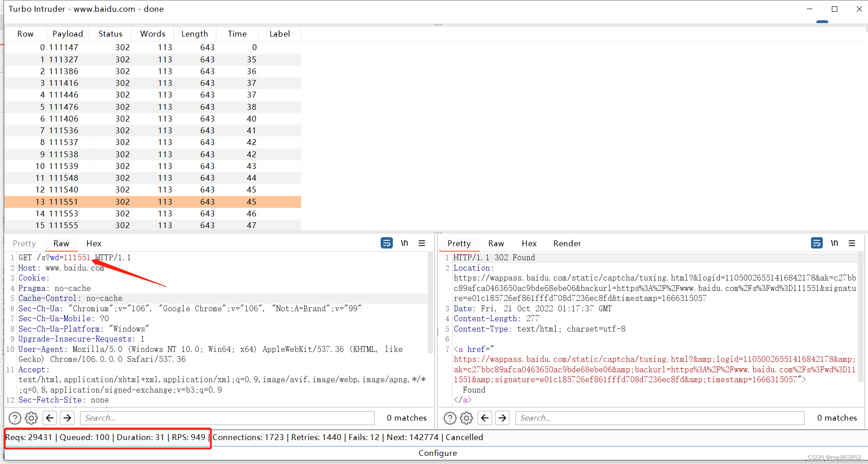Go to next match in response search

click(502, 418)
